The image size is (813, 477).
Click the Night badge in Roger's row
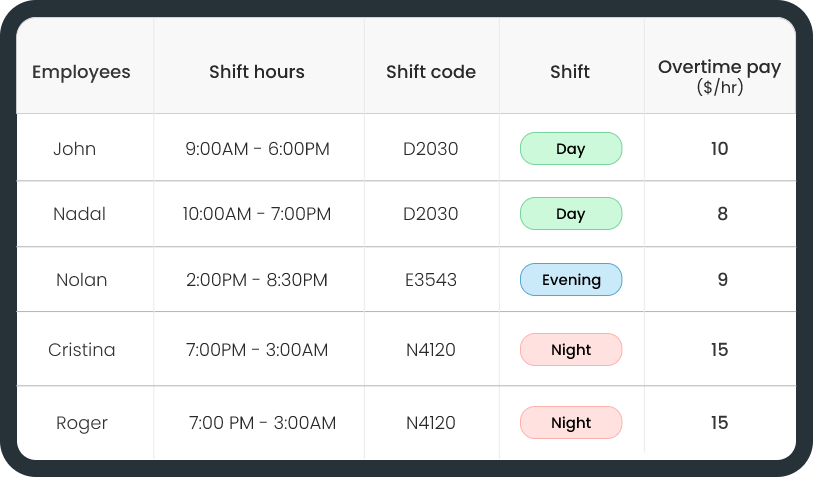(x=571, y=423)
